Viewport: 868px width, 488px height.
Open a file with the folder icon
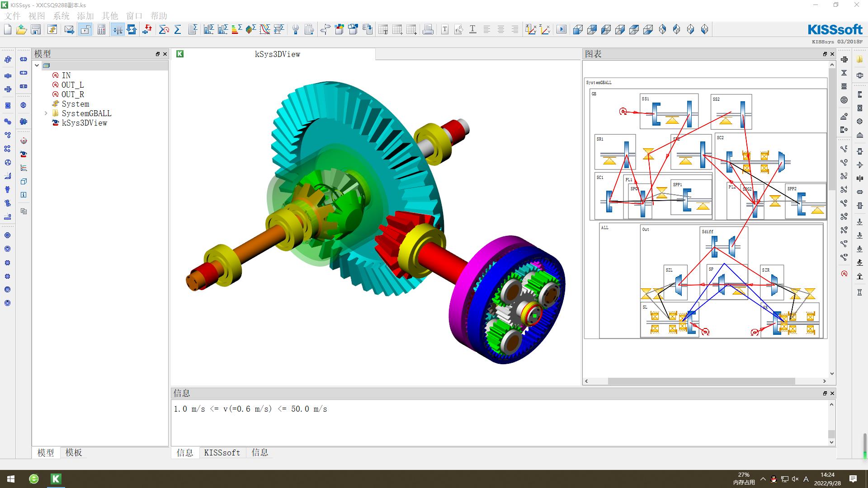click(x=21, y=30)
